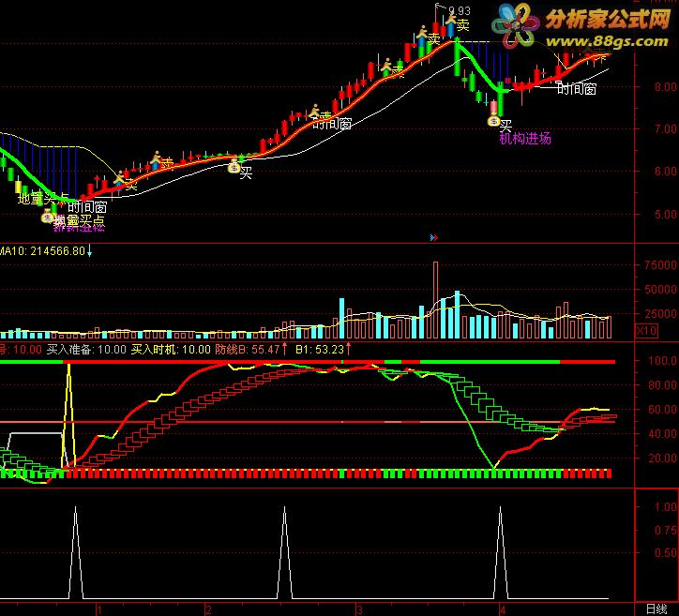This screenshot has width=679, height=616.
Task: Click the 80.00 indicator axis label
Action: point(662,384)
